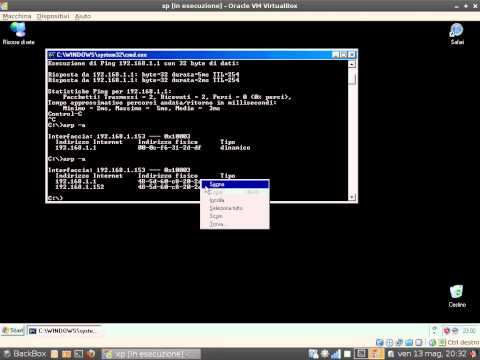Screen dimensions: 480x360
Task: Open the Dispositivi menu
Action: [x=53, y=16]
